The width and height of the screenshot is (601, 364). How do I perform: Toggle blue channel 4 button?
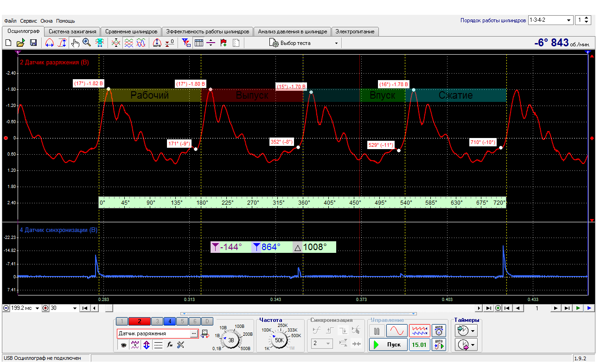[170, 321]
